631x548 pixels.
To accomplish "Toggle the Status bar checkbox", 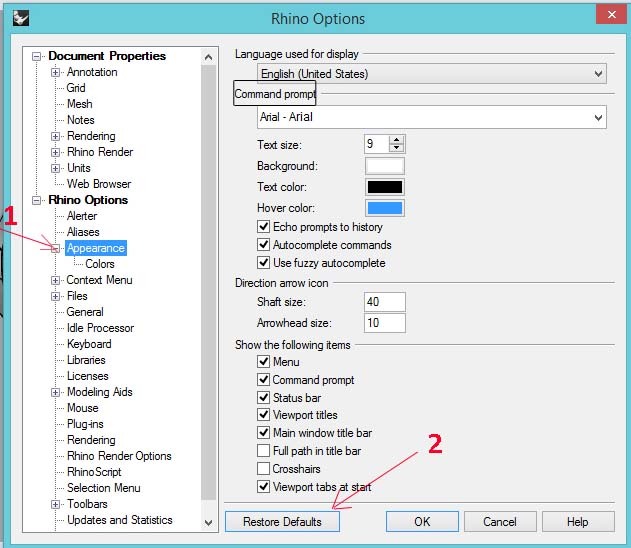I will coord(263,398).
